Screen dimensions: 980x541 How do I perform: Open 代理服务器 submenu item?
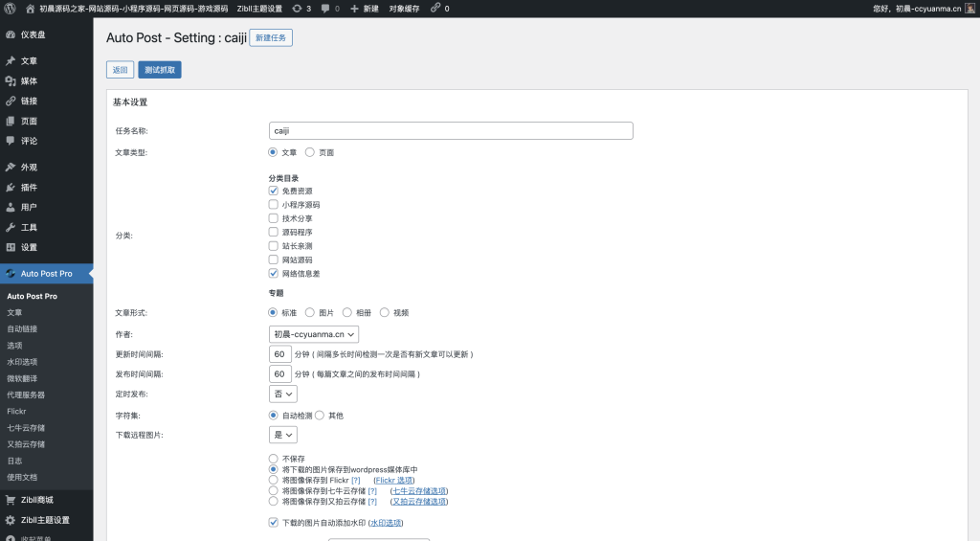pyautogui.click(x=26, y=394)
